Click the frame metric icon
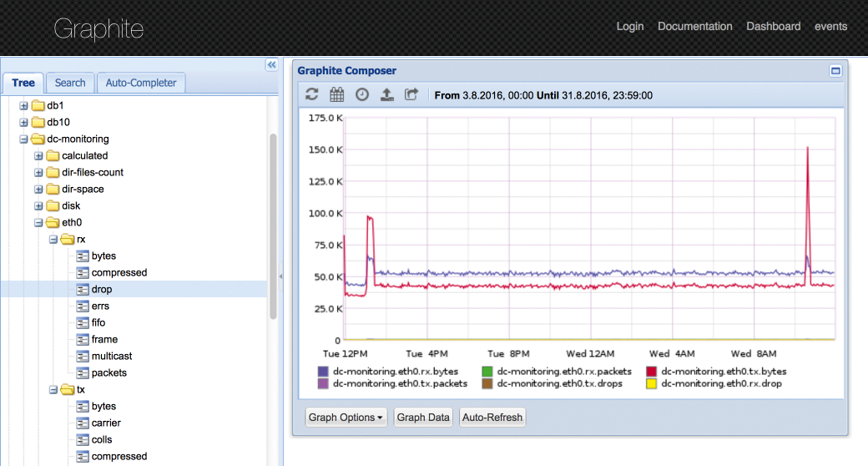 click(83, 339)
